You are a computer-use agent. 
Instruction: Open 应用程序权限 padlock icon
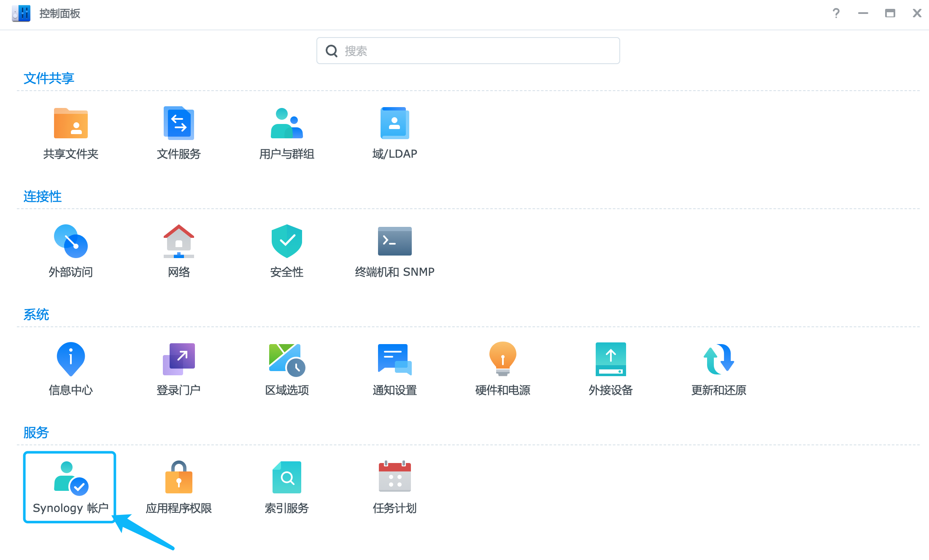click(x=179, y=477)
